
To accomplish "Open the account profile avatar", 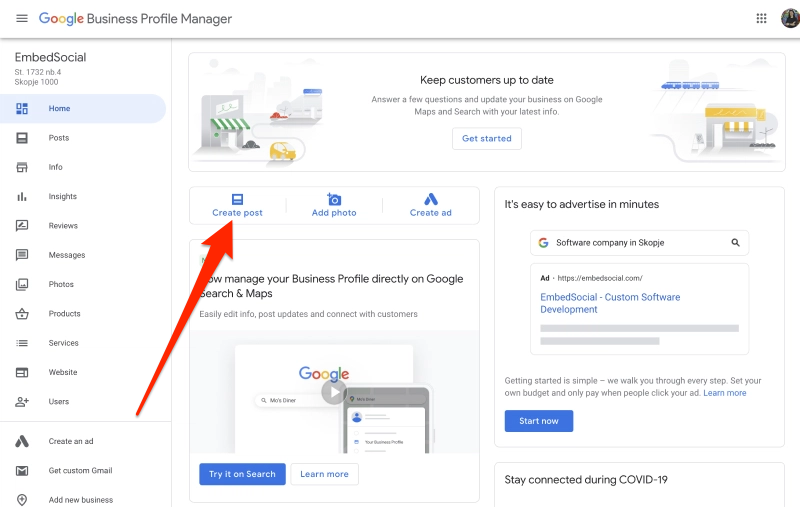I will 791,18.
